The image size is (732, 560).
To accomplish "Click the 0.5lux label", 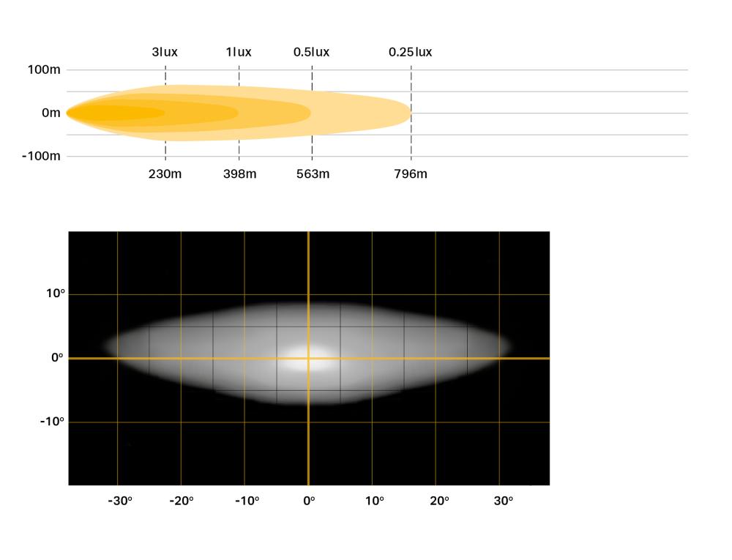I will (311, 52).
